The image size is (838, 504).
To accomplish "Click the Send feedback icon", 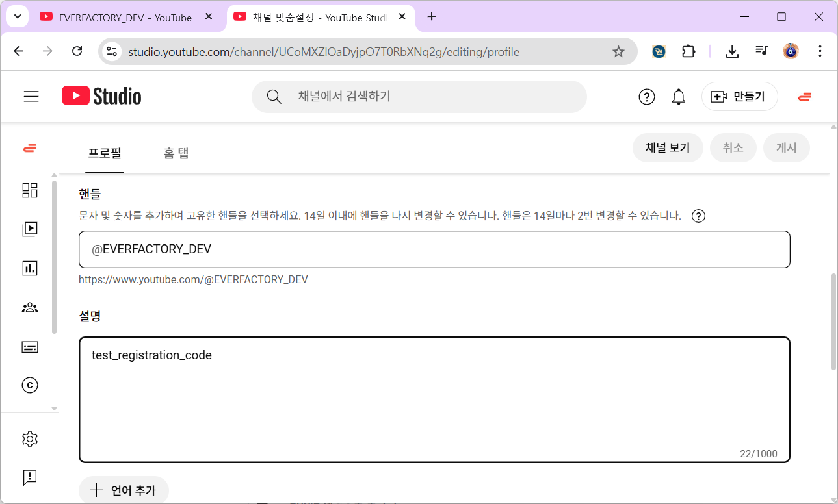I will [30, 477].
